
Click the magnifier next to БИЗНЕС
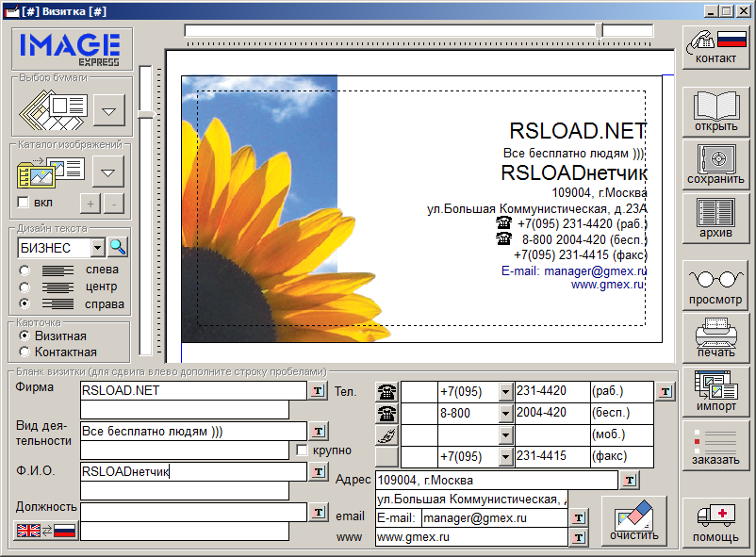pos(118,247)
